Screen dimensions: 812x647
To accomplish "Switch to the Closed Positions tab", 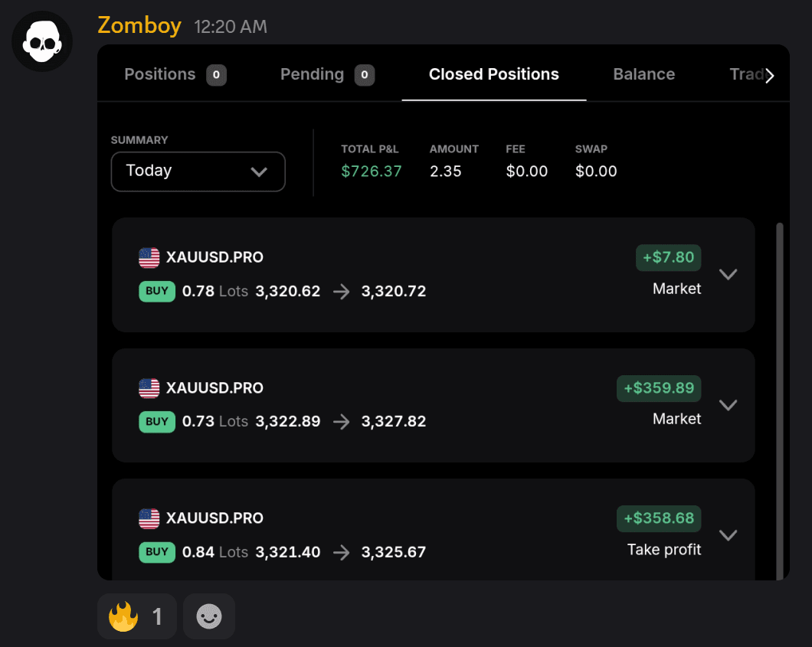I will 493,74.
